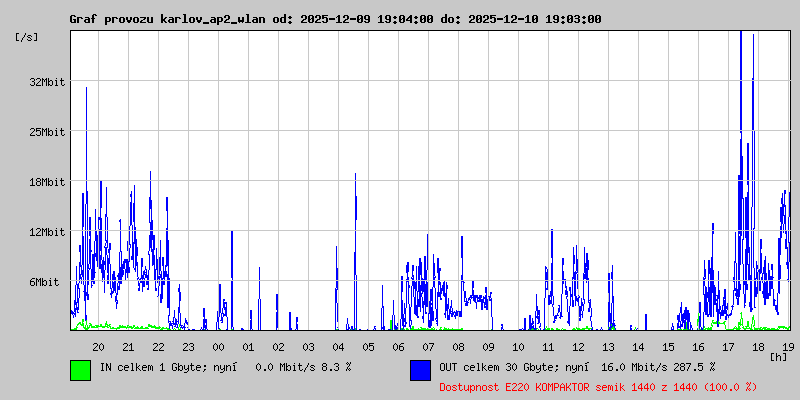This screenshot has height=400, width=800.
Task: Click the '[h]' hour unit label
Action: [x=778, y=357]
